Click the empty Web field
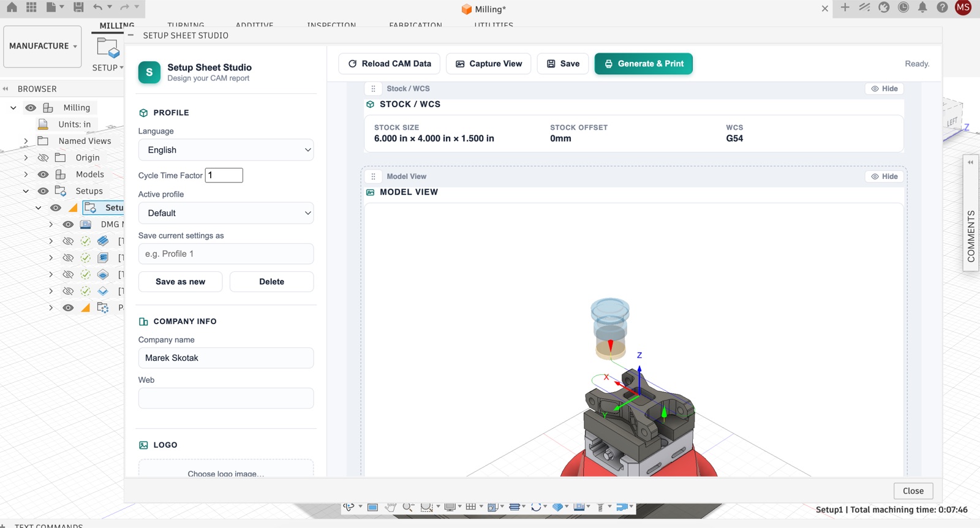Viewport: 980px width, 528px height. tap(226, 398)
